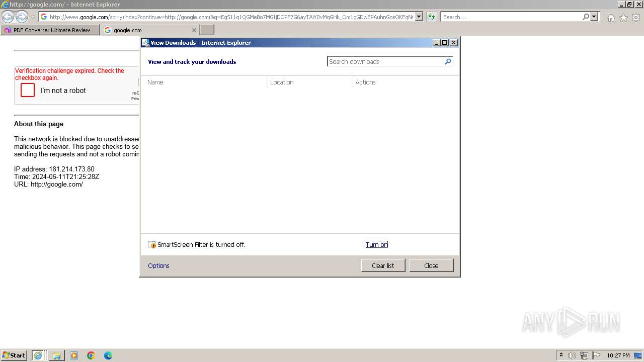Restore down the Internet Explorer main window
The image size is (644, 362).
point(629,4)
